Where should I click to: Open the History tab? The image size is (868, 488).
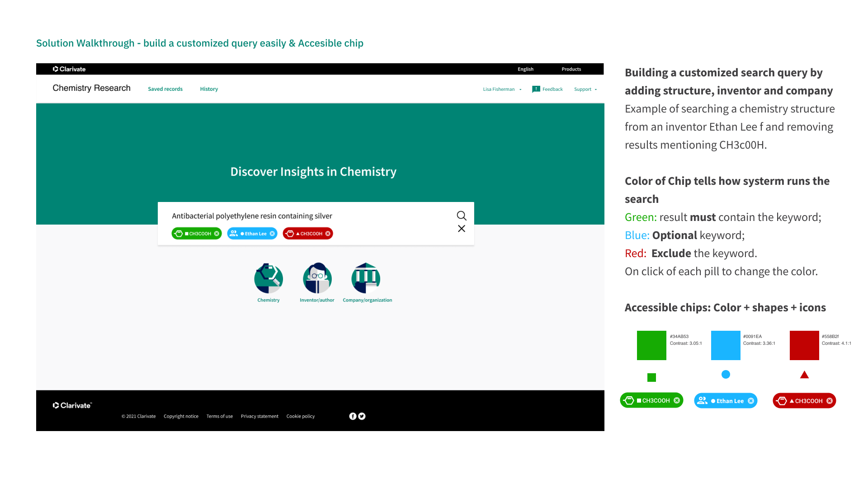209,89
